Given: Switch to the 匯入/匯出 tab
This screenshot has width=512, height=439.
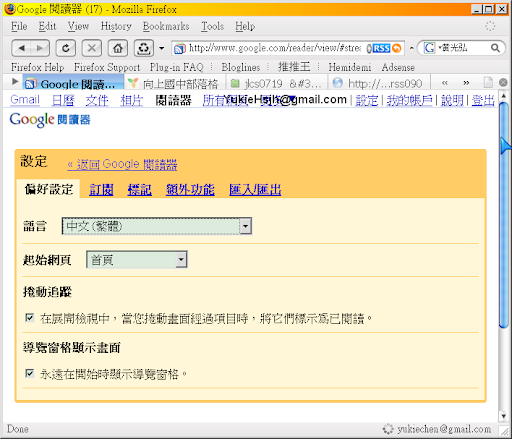Looking at the screenshot, I should click(x=255, y=190).
